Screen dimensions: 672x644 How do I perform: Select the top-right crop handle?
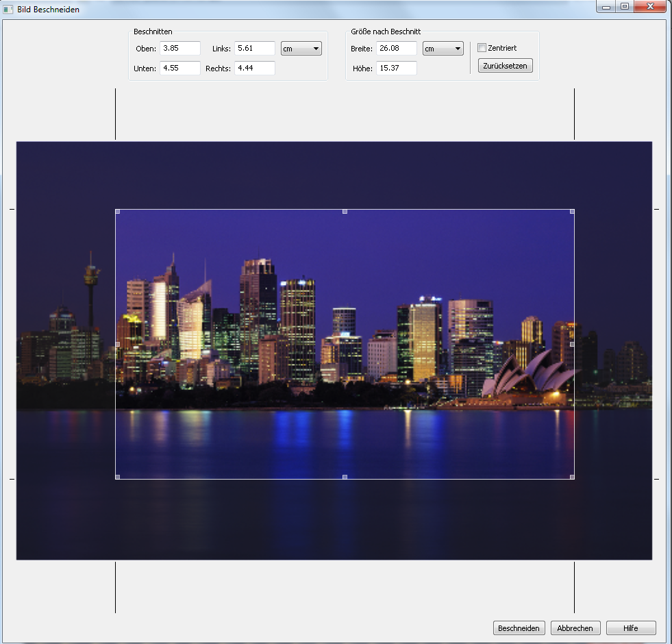(572, 212)
